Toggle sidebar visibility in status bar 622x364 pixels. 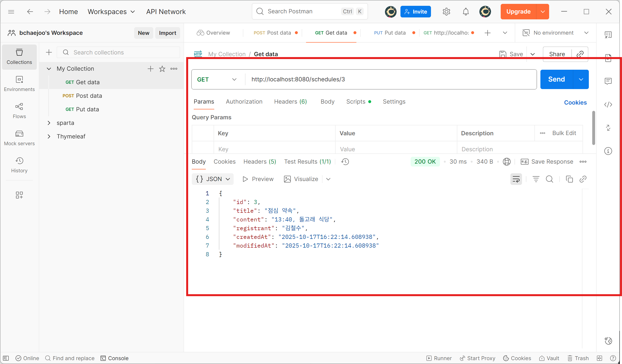pyautogui.click(x=6, y=358)
